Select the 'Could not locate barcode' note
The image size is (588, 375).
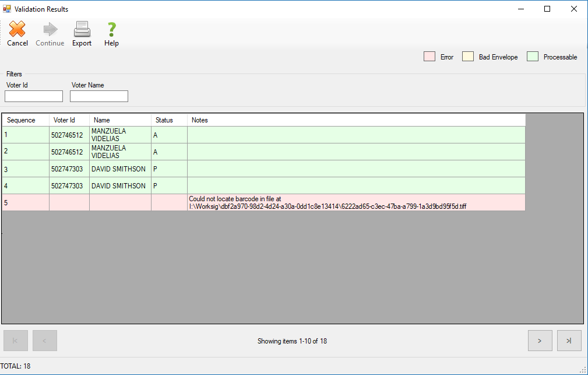pyautogui.click(x=356, y=203)
